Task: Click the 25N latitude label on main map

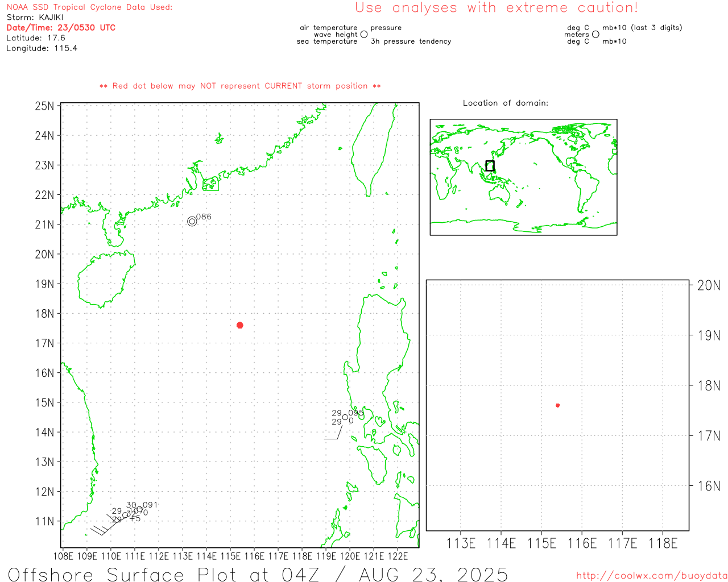Action: pos(44,106)
